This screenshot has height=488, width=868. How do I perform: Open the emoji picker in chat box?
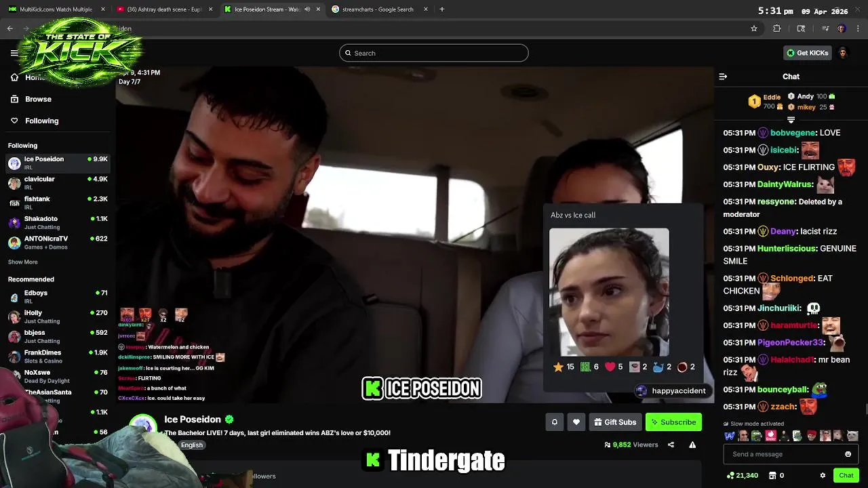[848, 454]
